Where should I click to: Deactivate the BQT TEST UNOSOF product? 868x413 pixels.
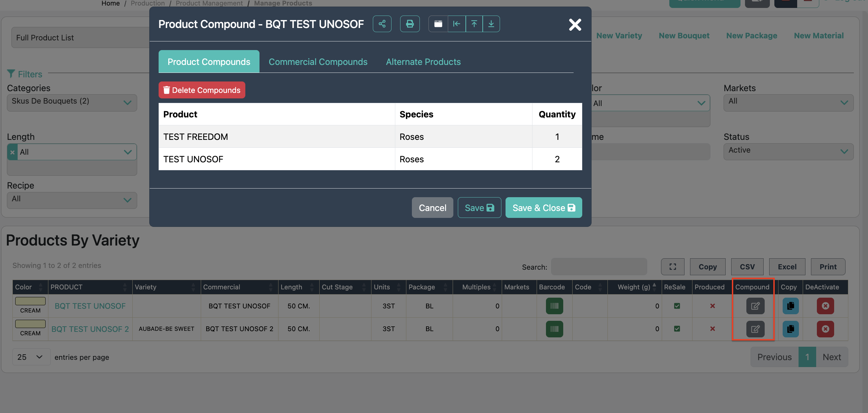click(x=825, y=306)
